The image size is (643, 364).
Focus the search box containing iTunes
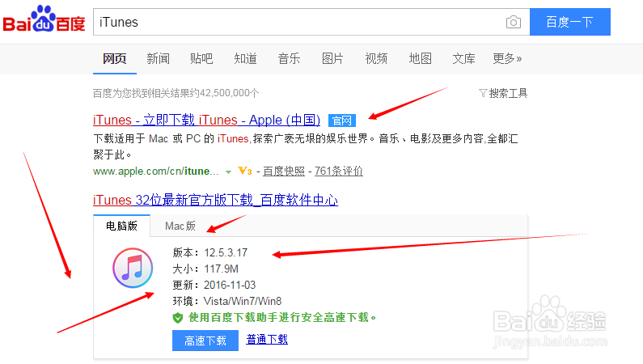(x=311, y=22)
